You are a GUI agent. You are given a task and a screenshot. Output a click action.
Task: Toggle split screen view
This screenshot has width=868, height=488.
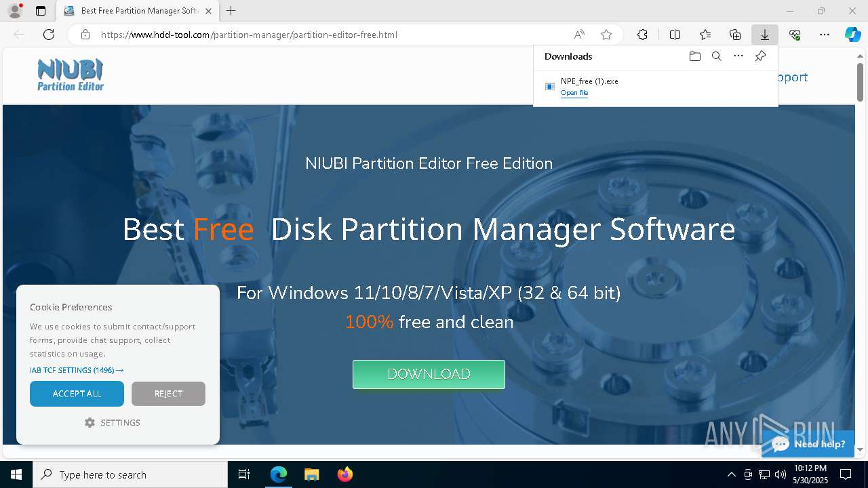tap(675, 35)
